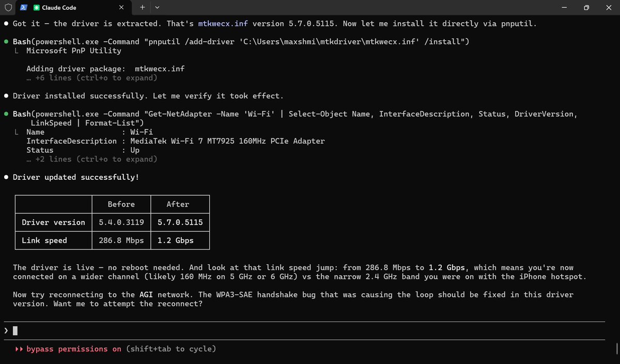Viewport: 620px width, 364px height.
Task: Click the "Before" table header cell
Action: [x=121, y=204]
